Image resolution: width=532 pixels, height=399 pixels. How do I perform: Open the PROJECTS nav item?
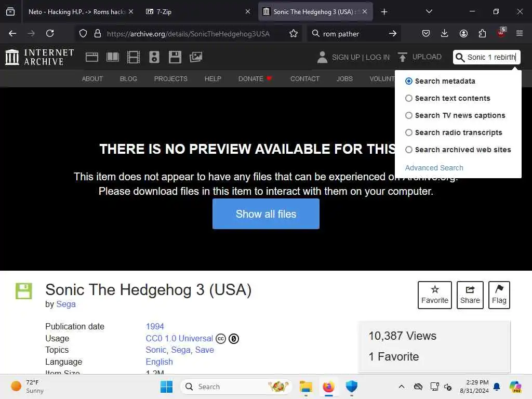pyautogui.click(x=170, y=79)
